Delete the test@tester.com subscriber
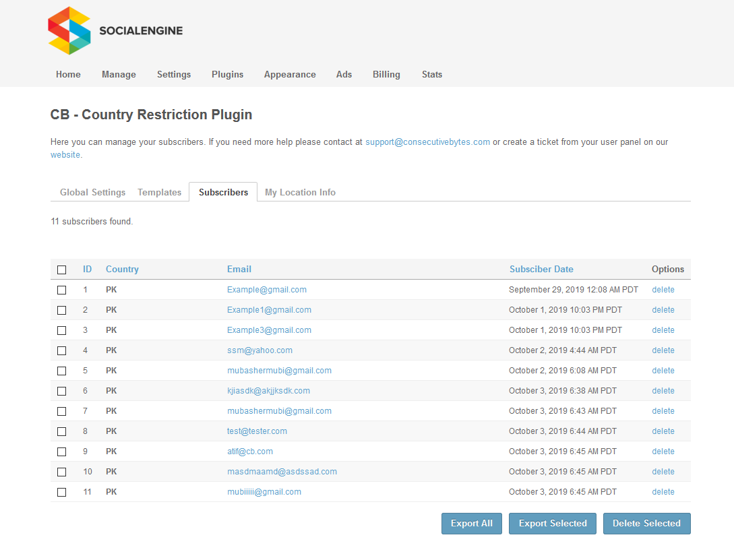This screenshot has height=560, width=734. [x=663, y=431]
